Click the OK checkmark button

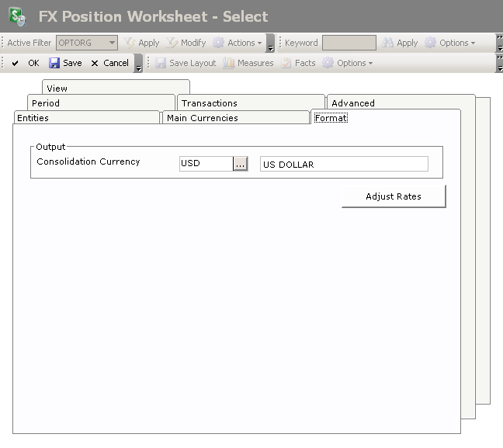click(16, 63)
